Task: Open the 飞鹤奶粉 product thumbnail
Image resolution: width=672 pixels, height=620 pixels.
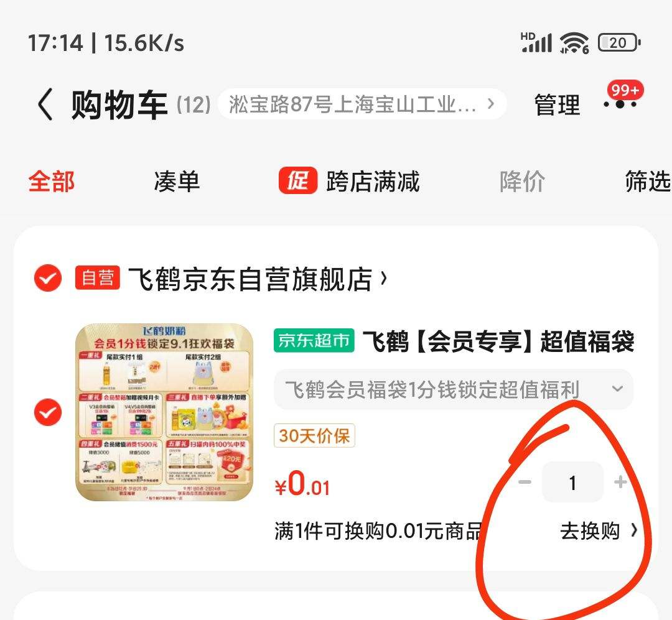Action: (164, 412)
